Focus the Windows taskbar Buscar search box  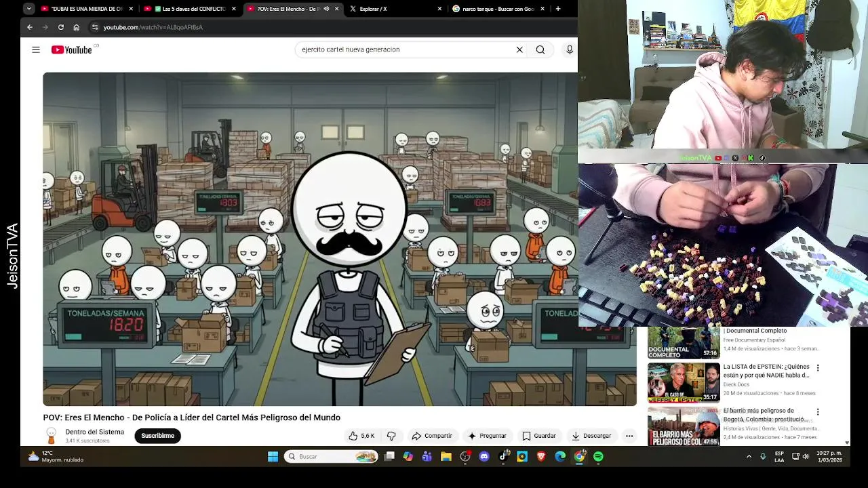point(332,457)
